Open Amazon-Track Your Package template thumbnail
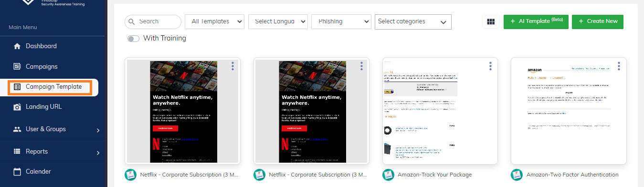 tap(440, 111)
